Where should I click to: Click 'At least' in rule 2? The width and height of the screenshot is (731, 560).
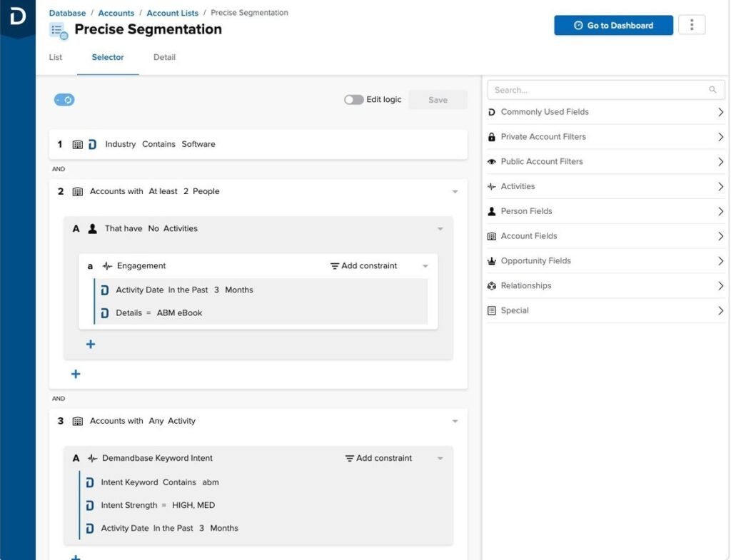(x=163, y=191)
